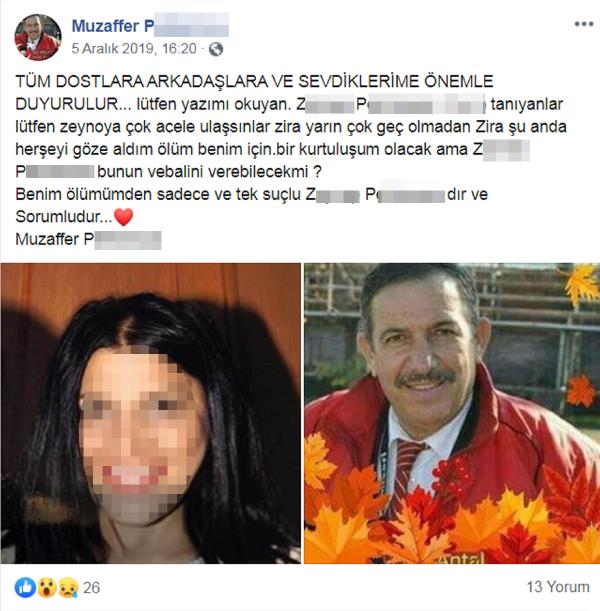Viewport: 600px width, 611px height.
Task: Open the left photo of dark-haired woman
Action: [151, 413]
